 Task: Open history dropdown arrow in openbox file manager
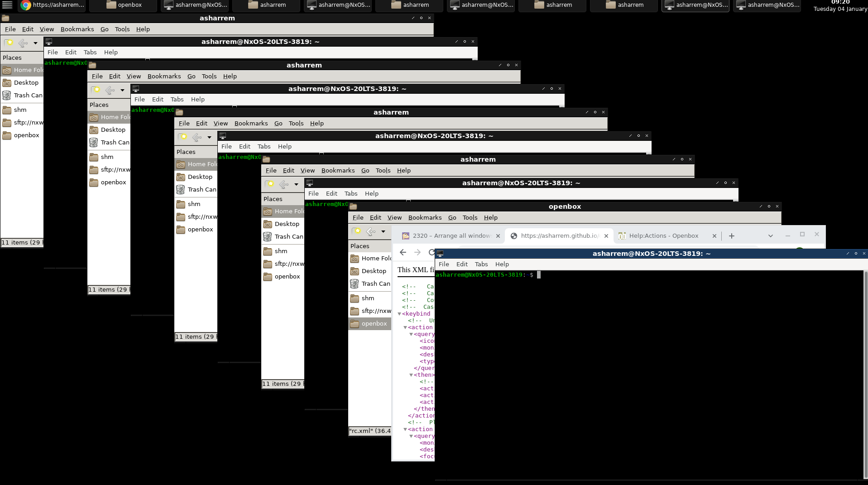383,231
